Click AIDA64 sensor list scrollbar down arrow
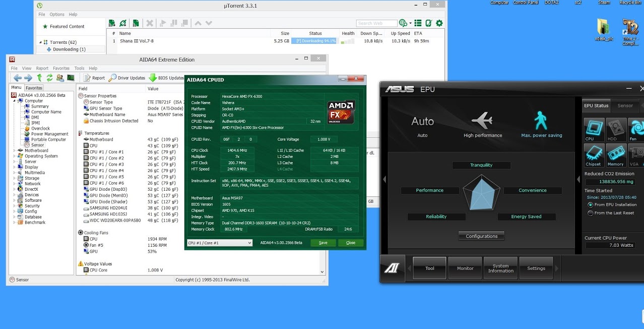Image resolution: width=644 pixels, height=329 pixels. (323, 271)
